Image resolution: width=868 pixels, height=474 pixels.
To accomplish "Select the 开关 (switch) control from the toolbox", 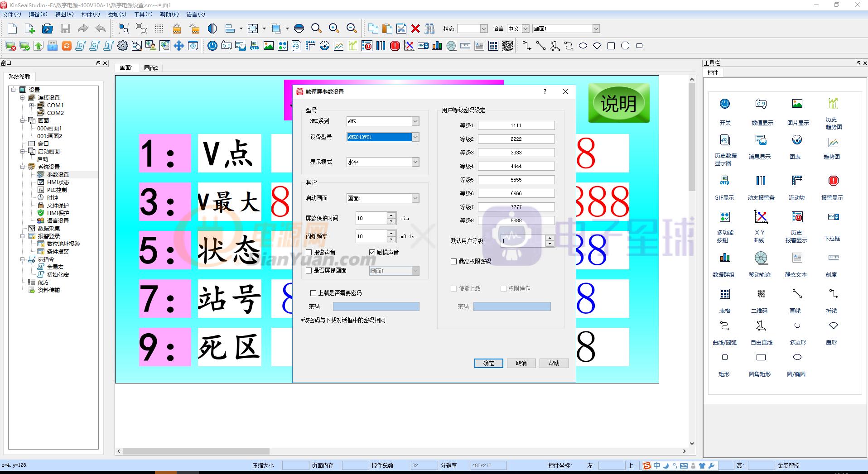I will (724, 104).
